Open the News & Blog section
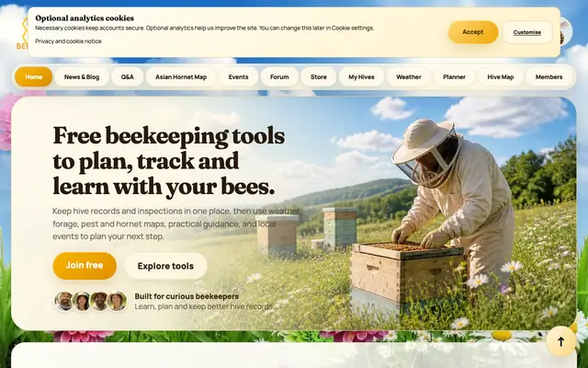The image size is (588, 368). [82, 77]
